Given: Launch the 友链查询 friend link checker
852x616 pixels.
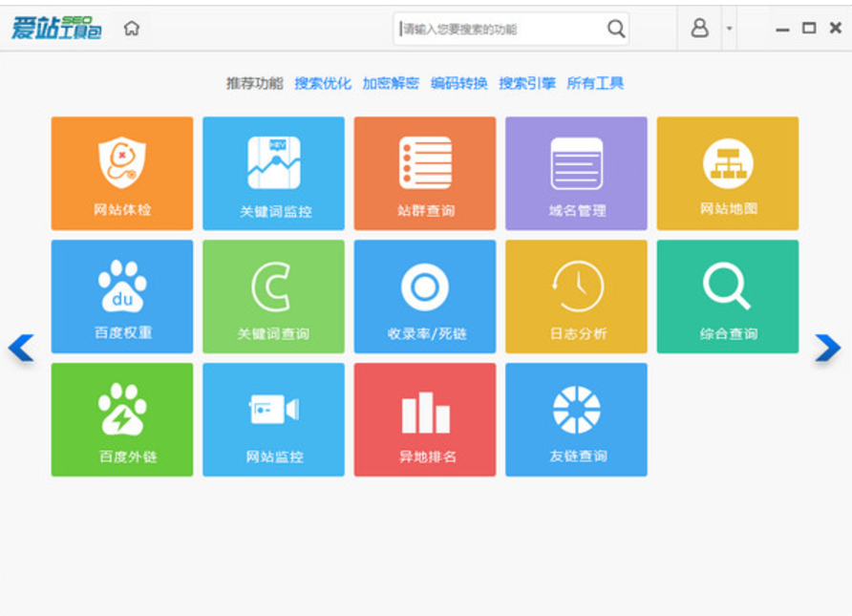Looking at the screenshot, I should [576, 418].
